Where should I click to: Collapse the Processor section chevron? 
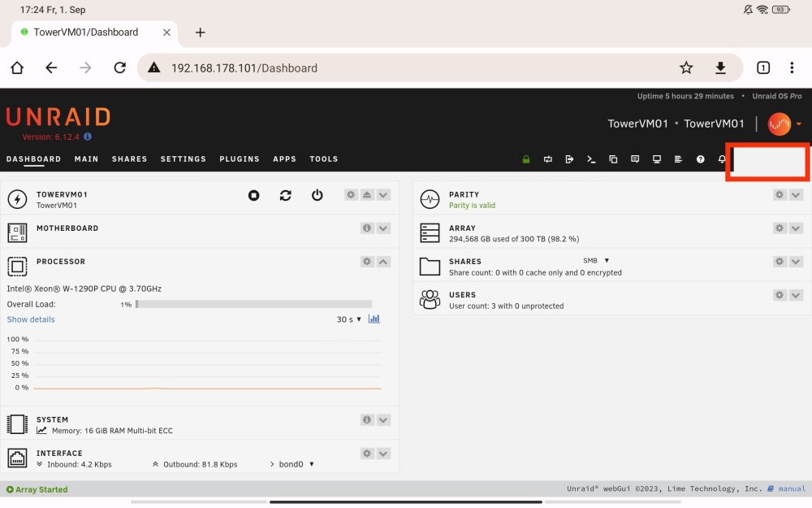point(383,262)
